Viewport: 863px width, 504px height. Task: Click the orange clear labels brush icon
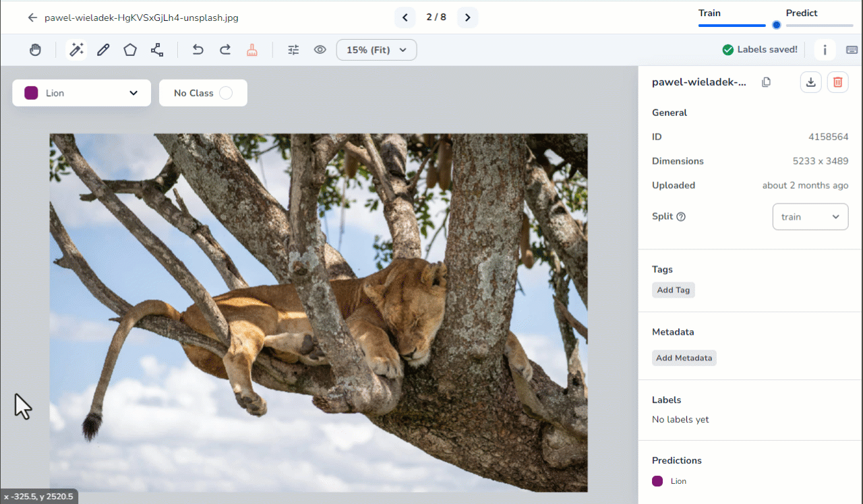(252, 50)
